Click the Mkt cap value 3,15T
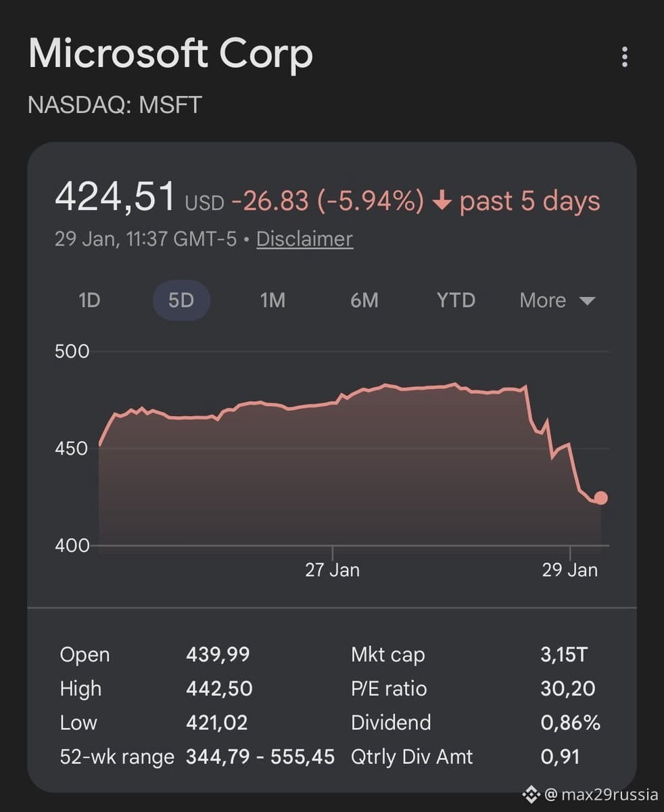The image size is (664, 812). click(x=564, y=655)
